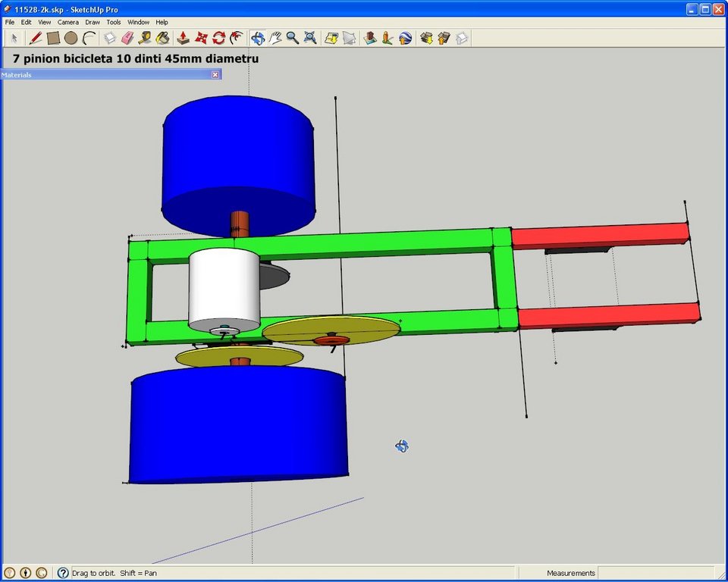Viewport: 728px width, 582px height.
Task: Activate the Pan hand tool
Action: click(275, 38)
